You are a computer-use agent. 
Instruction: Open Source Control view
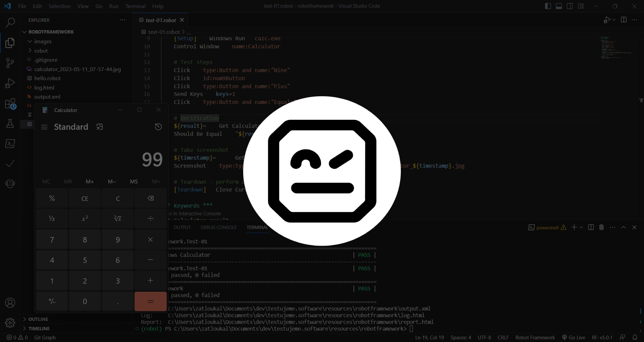10,63
